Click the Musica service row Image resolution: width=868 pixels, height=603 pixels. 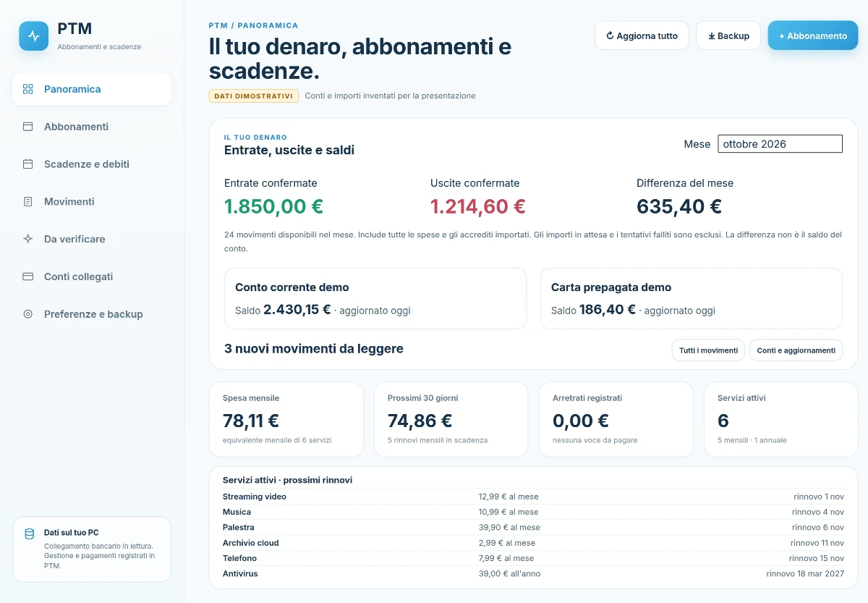(533, 512)
